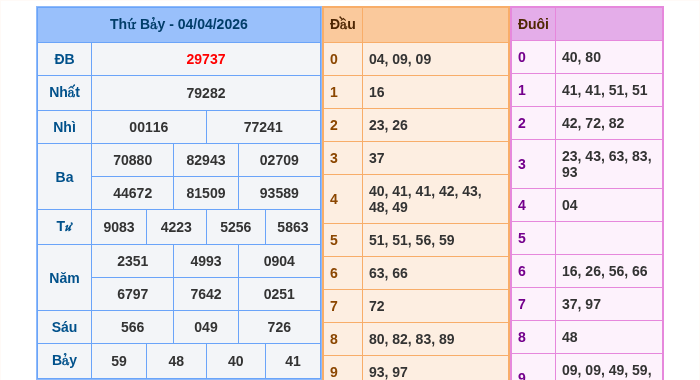
Task: Click Đầu row 8 values 80, 82, 83, 89
Action: tap(412, 339)
